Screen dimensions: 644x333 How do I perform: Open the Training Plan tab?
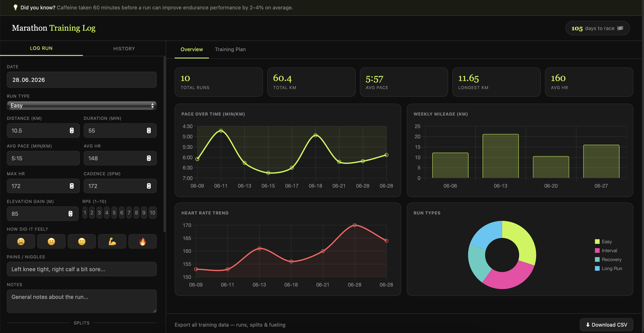click(230, 49)
